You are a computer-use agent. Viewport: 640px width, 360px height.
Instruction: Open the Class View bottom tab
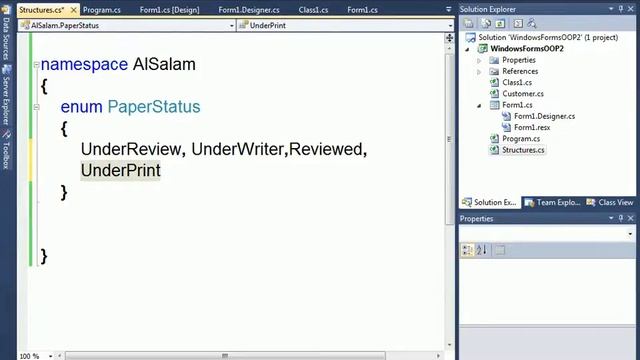click(x=610, y=202)
